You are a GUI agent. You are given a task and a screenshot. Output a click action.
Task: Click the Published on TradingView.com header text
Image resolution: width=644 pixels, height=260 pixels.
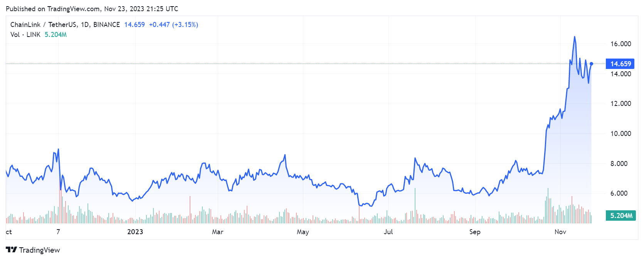click(92, 8)
